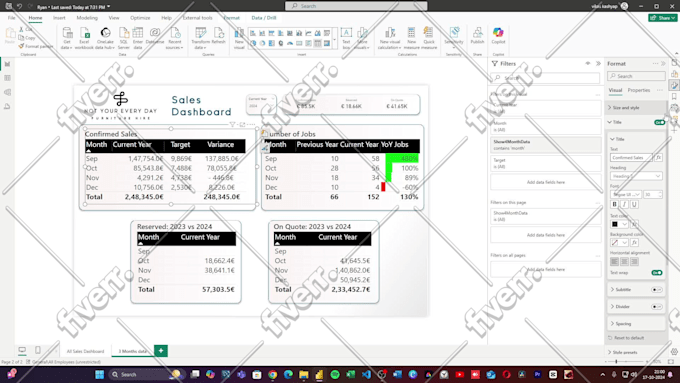
Task: Insert a Text box
Action: point(346,38)
